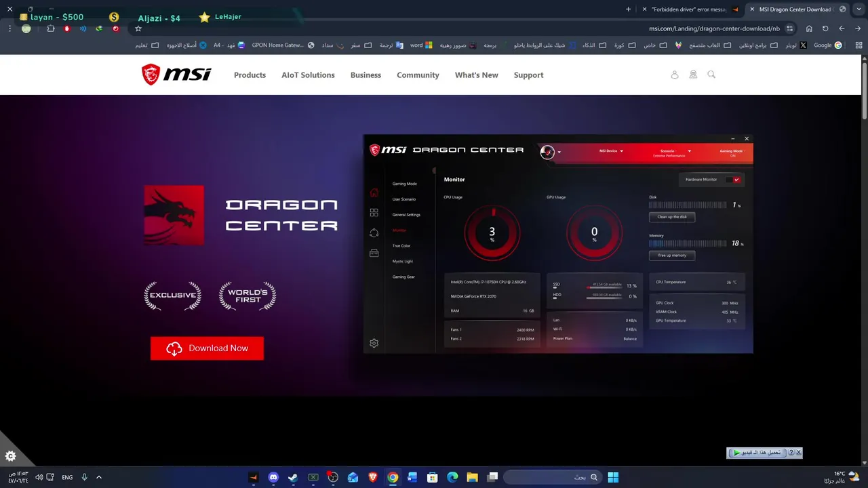Click the Windows Start button
The height and width of the screenshot is (488, 868).
click(x=613, y=477)
